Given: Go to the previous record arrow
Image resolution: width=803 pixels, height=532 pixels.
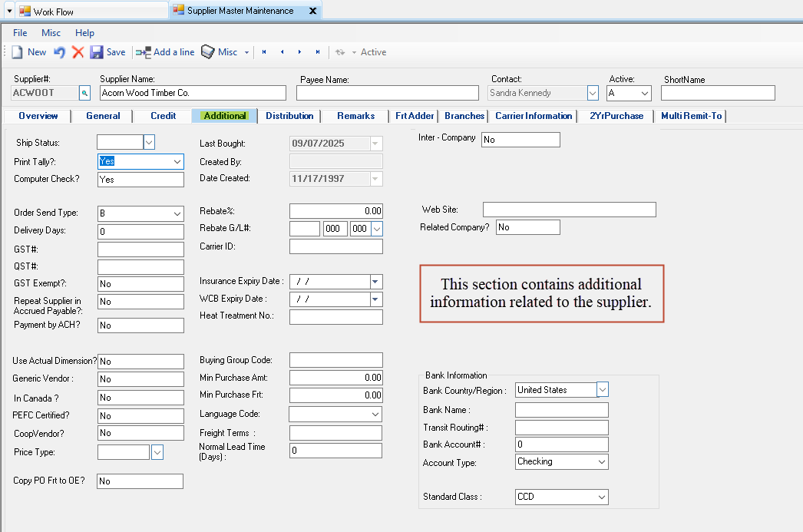Looking at the screenshot, I should 282,52.
